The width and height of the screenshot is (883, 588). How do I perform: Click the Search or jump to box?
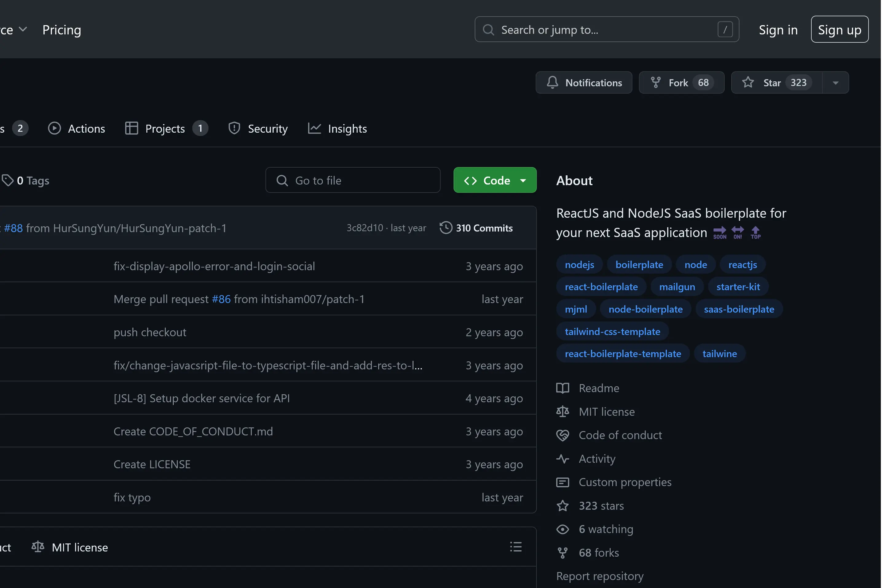606,29
